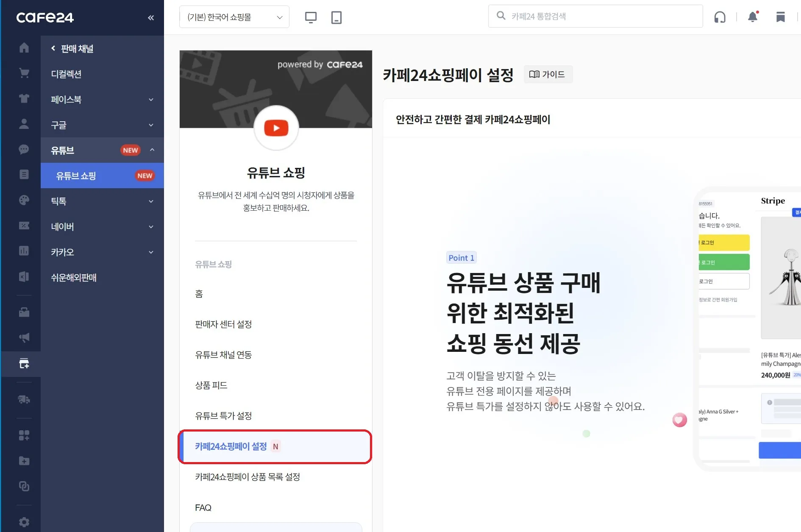Click the 가이드 button
801x532 pixels.
[548, 74]
